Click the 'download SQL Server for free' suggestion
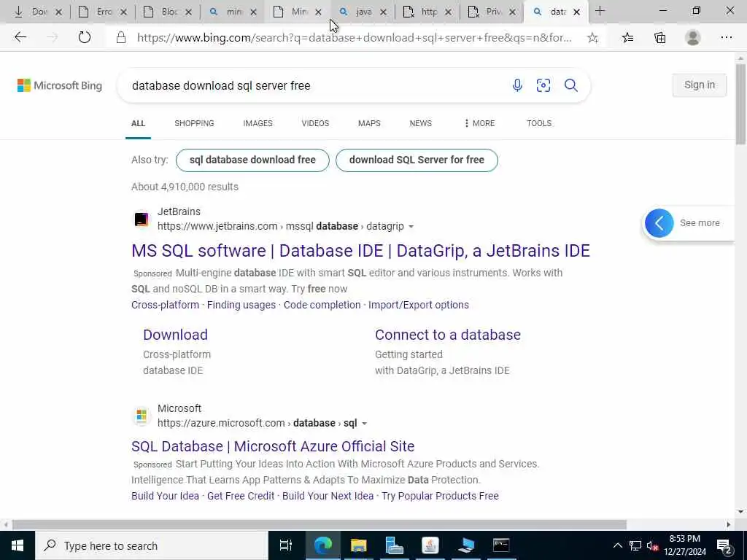The image size is (747, 560). coord(417,160)
